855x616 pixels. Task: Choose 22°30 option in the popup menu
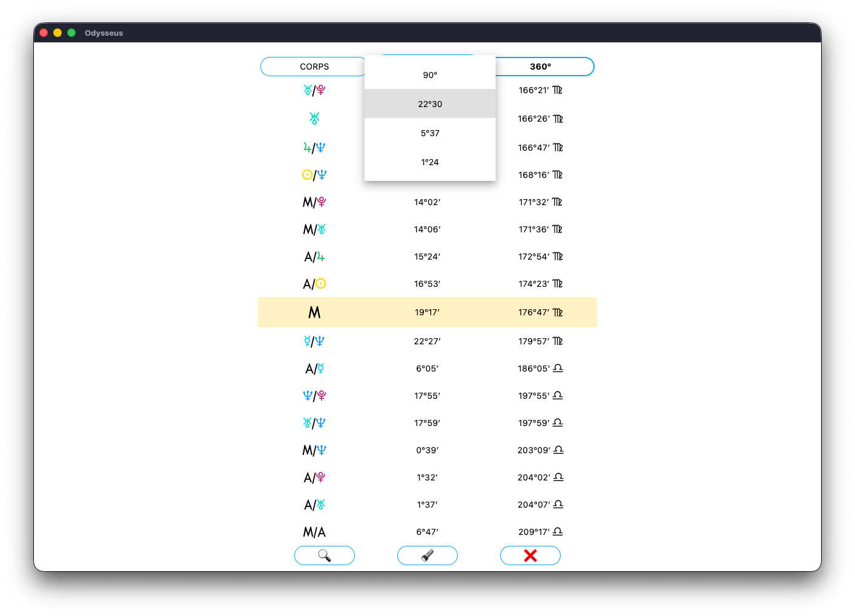pyautogui.click(x=430, y=104)
